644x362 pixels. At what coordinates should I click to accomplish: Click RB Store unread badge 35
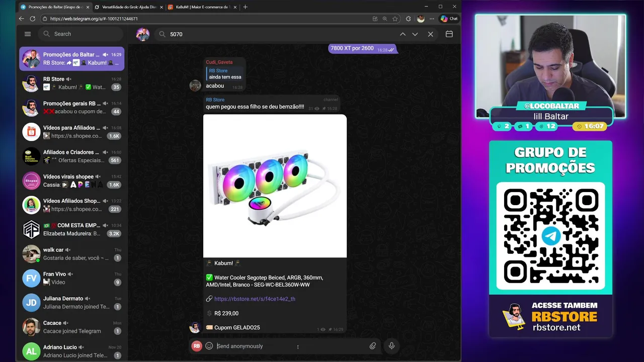116,87
